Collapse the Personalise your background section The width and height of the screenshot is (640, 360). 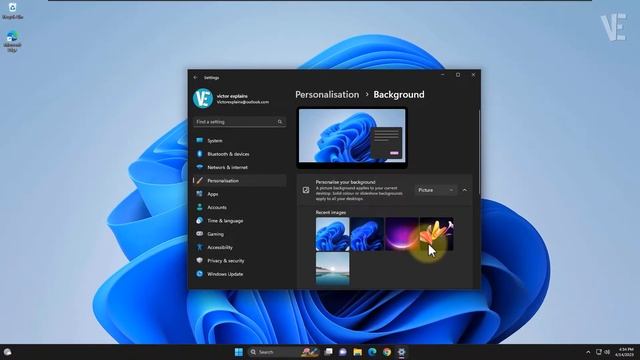(x=464, y=190)
